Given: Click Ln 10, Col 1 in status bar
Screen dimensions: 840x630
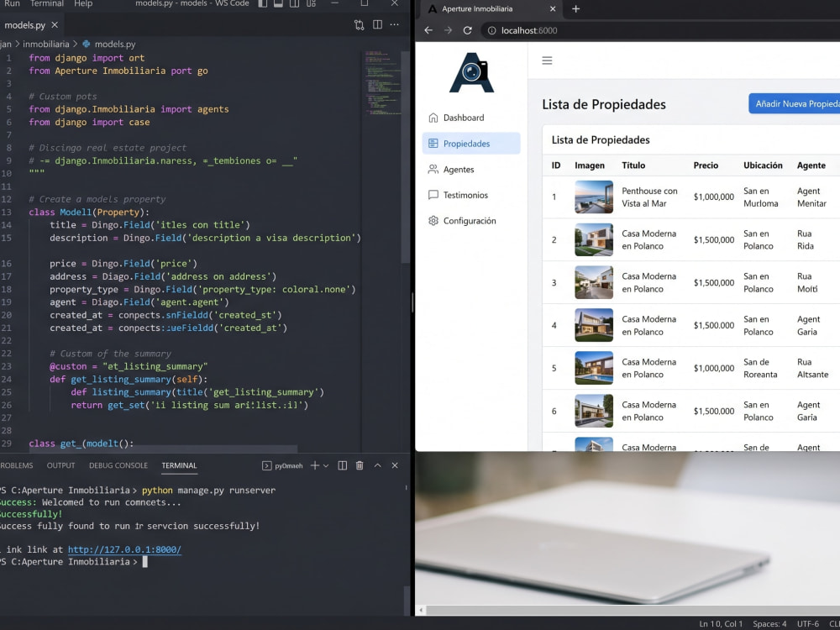Looking at the screenshot, I should pos(721,624).
